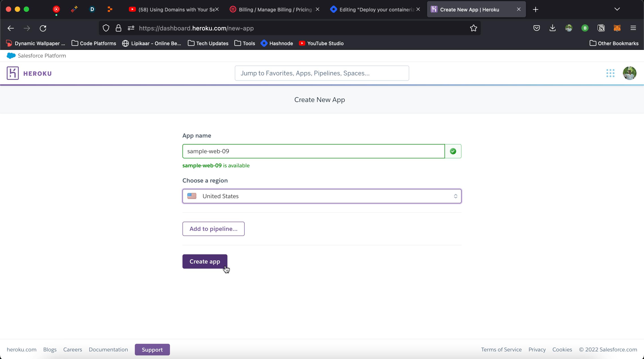The height and width of the screenshot is (359, 644).
Task: Open the profile avatar toolbar extension icon
Action: [569, 28]
